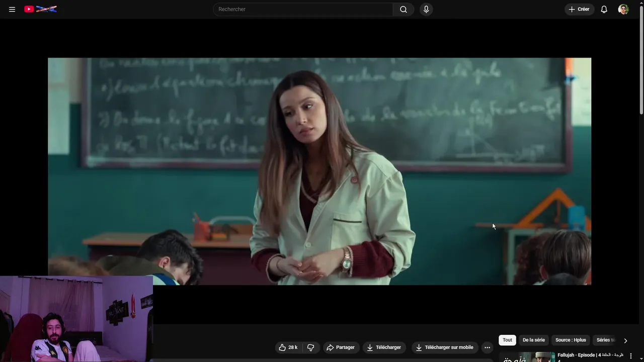Like the video with 28 k
This screenshot has width=644, height=362.
point(288,347)
